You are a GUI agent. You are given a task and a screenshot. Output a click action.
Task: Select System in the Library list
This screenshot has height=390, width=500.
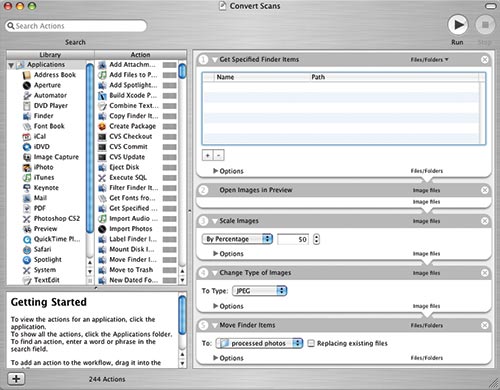pyautogui.click(x=45, y=270)
